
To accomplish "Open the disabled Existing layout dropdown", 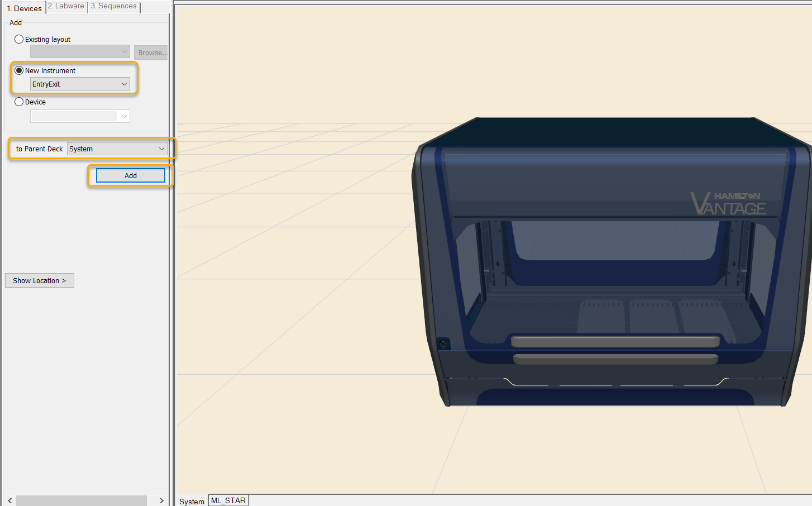I will [x=80, y=51].
